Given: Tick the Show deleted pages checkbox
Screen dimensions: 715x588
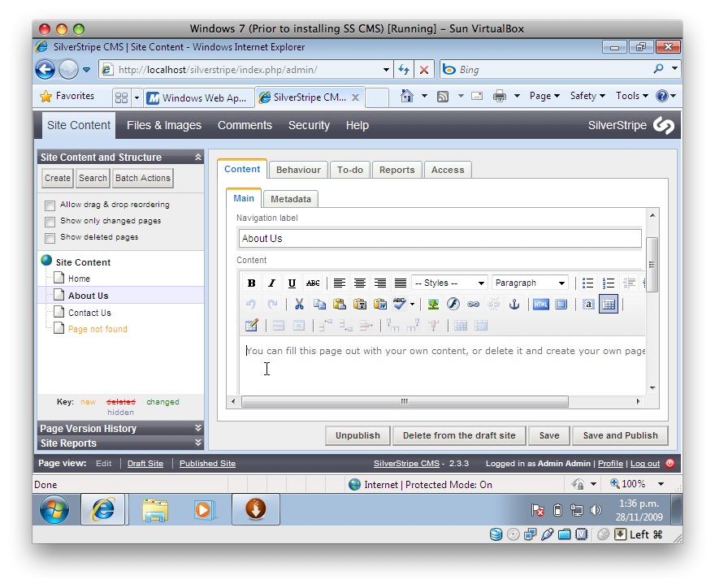Looking at the screenshot, I should click(x=50, y=238).
